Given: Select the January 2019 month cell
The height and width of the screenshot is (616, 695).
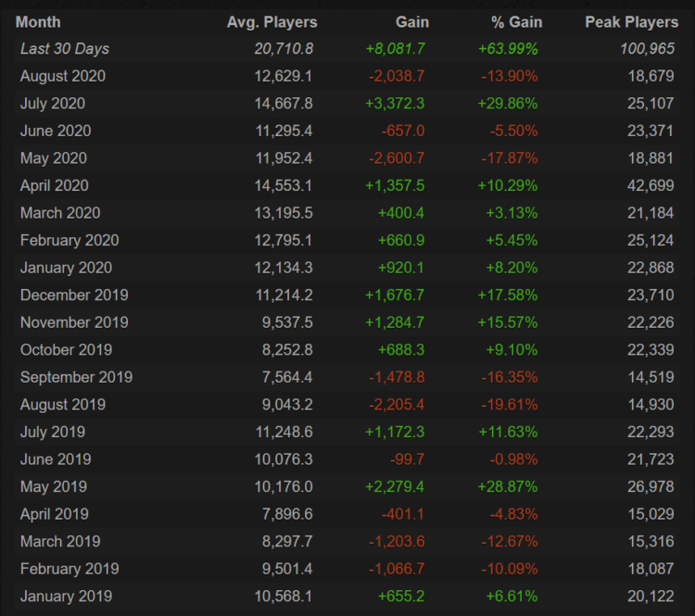Looking at the screenshot, I should [x=66, y=597].
